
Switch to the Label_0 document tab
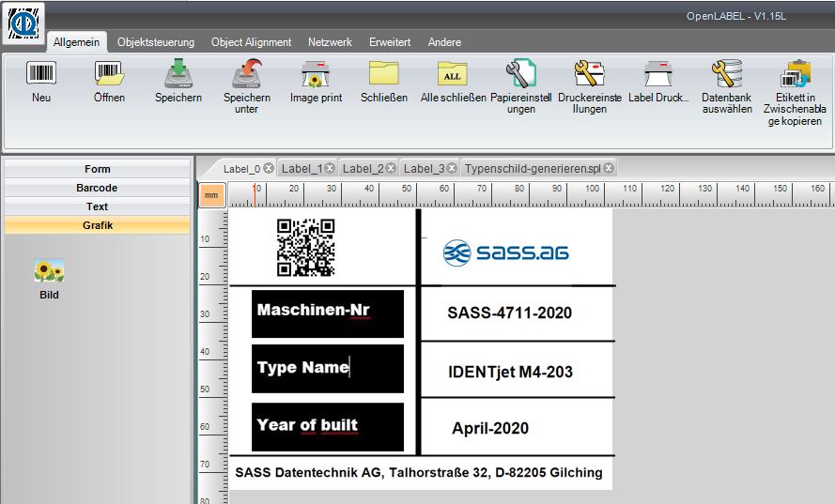(241, 169)
